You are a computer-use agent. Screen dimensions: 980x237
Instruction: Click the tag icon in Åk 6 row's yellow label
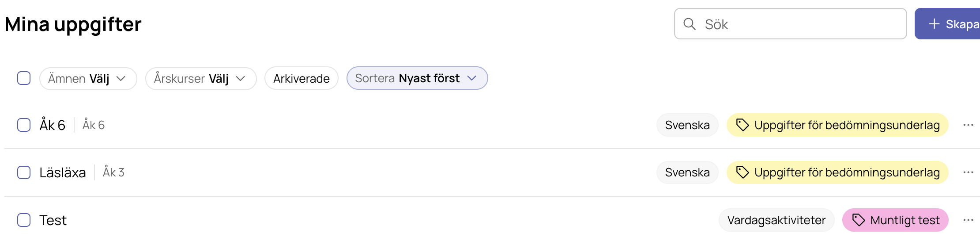[743, 125]
